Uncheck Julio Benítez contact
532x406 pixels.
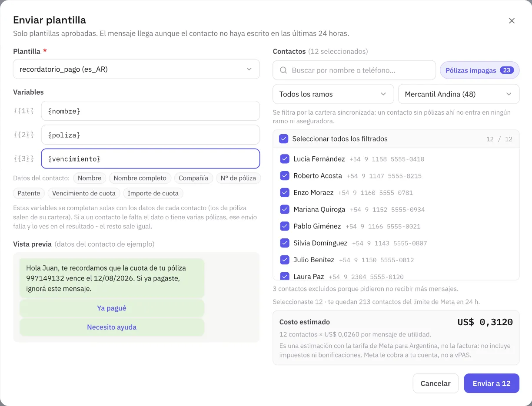285,260
